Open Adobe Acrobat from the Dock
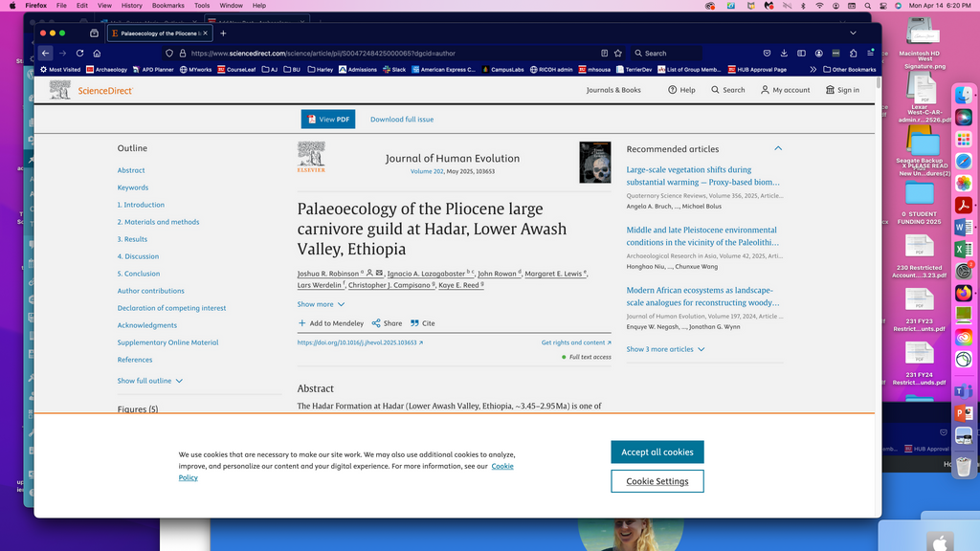The height and width of the screenshot is (551, 980). tap(963, 205)
